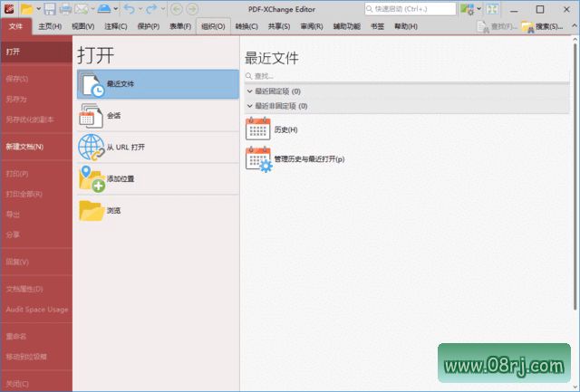This screenshot has width=580, height=392.
Task: Collapse the recent pinned items (最近固定项) group
Action: pos(250,91)
